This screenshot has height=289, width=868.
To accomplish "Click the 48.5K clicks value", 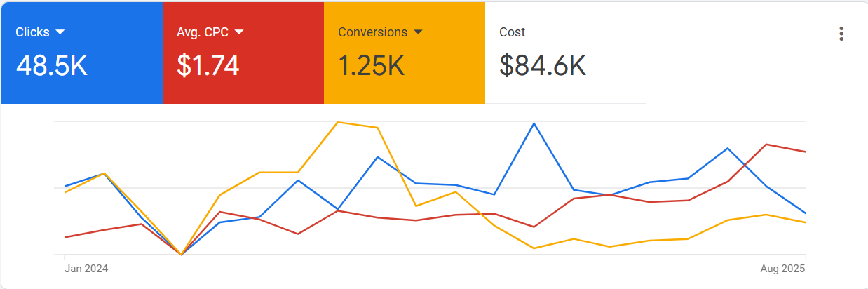I will 52,66.
